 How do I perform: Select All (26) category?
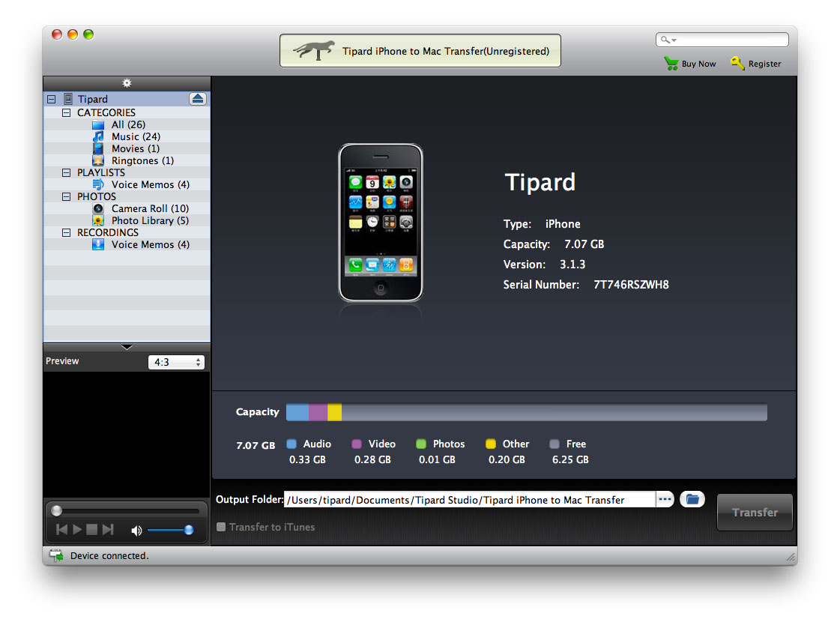pos(128,125)
